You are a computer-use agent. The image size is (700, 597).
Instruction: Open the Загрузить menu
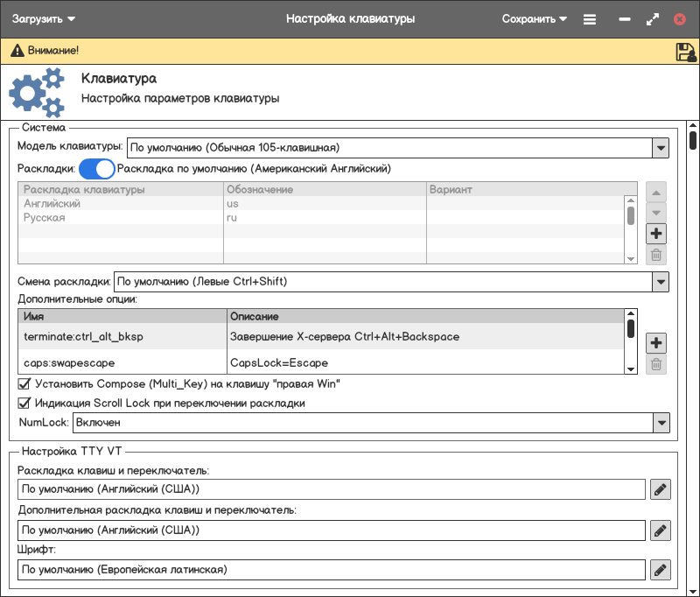[44, 18]
